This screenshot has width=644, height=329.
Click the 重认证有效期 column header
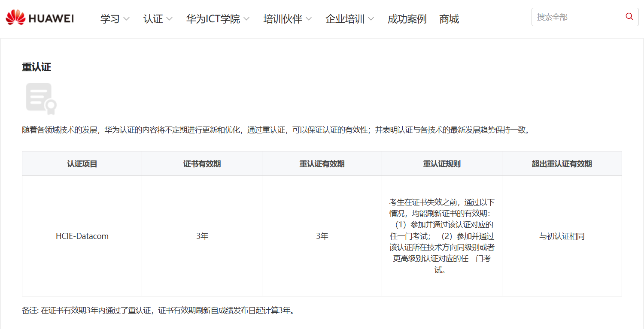[322, 163]
